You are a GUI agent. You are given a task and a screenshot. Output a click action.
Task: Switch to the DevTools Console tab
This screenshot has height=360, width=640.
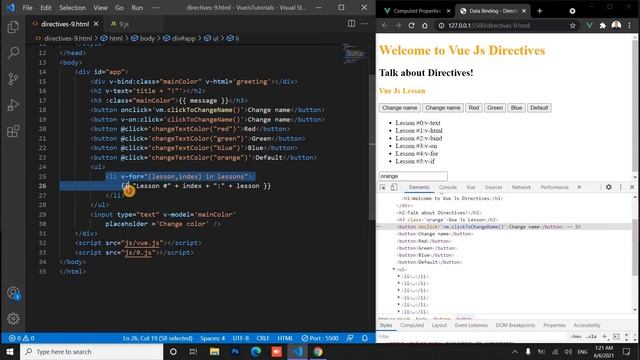coord(447,187)
